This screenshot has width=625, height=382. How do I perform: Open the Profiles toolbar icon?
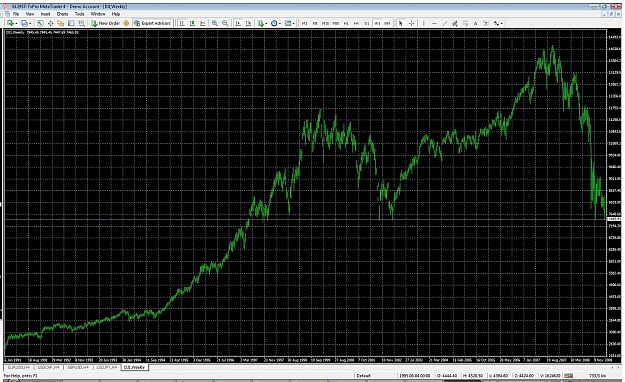[24, 23]
